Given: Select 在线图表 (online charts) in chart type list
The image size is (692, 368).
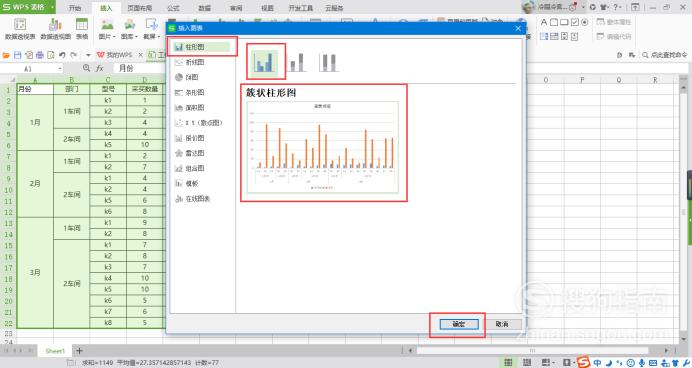Looking at the screenshot, I should click(196, 199).
